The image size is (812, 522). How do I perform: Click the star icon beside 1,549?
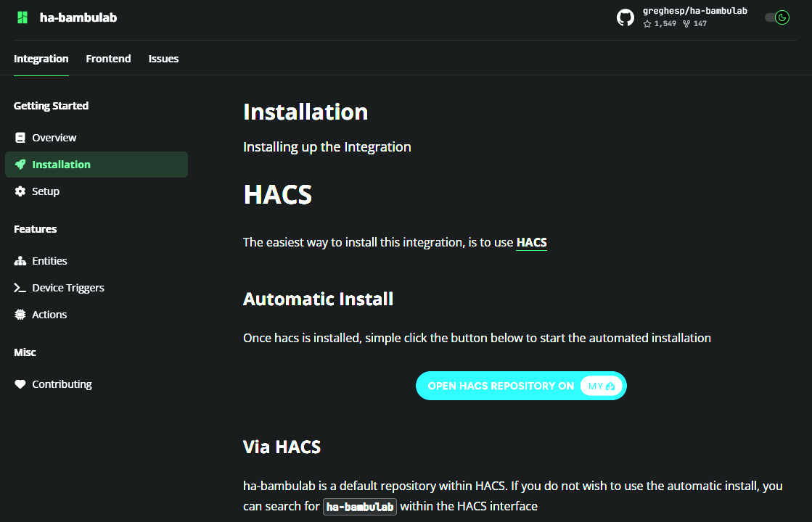647,24
